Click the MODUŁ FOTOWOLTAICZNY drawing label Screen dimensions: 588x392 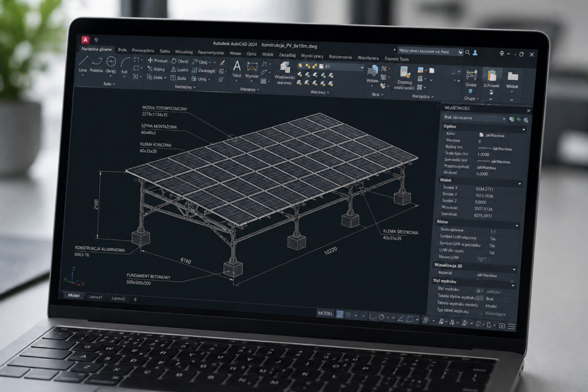click(x=164, y=108)
